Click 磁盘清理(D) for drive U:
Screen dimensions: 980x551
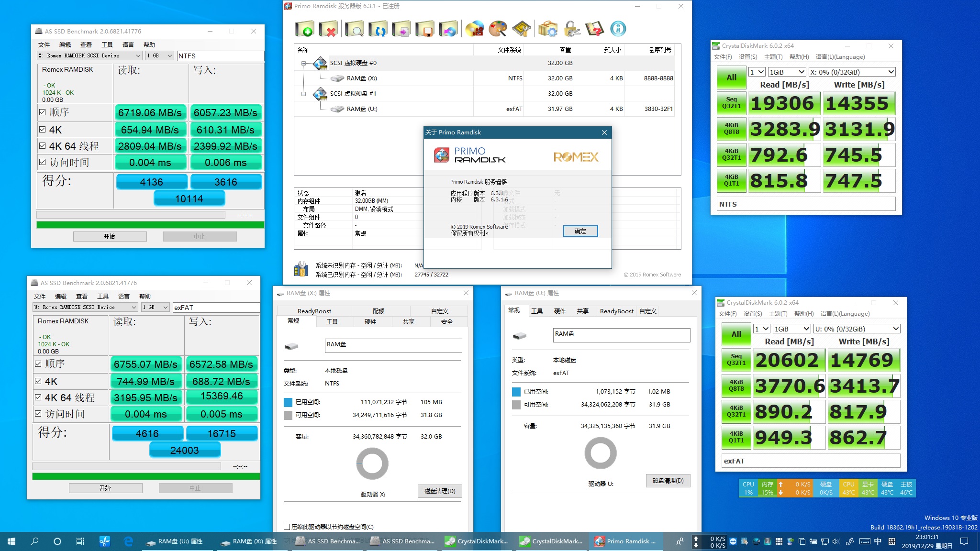coord(668,480)
